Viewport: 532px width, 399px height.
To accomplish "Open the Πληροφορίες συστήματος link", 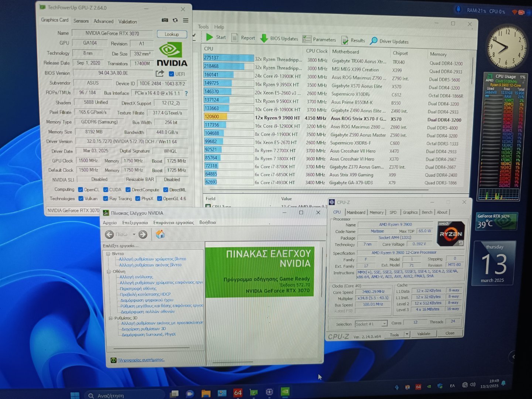I will click(x=141, y=360).
